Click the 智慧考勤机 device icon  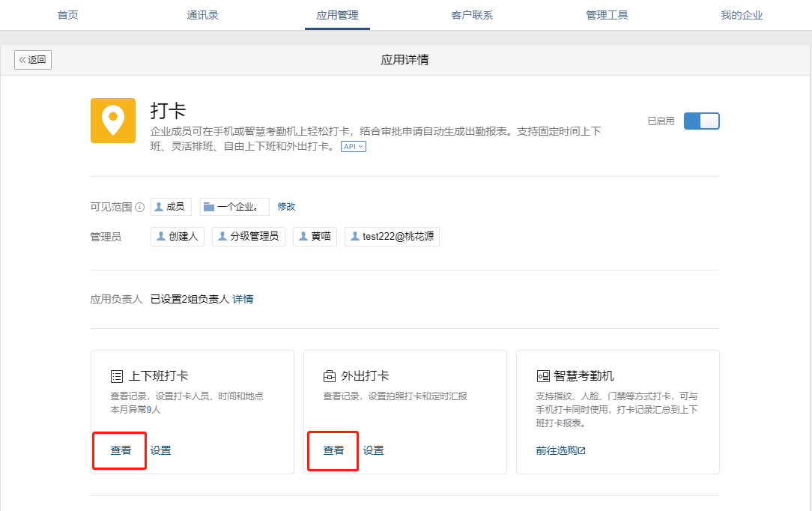(x=543, y=376)
